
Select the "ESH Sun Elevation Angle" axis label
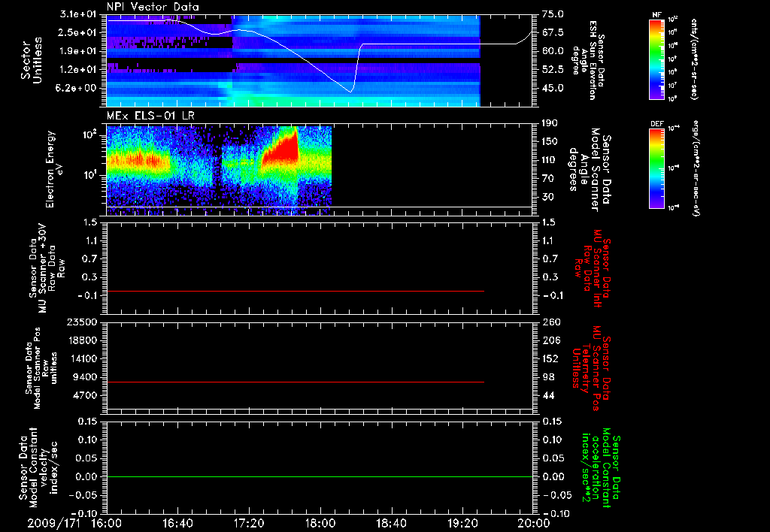(x=589, y=60)
